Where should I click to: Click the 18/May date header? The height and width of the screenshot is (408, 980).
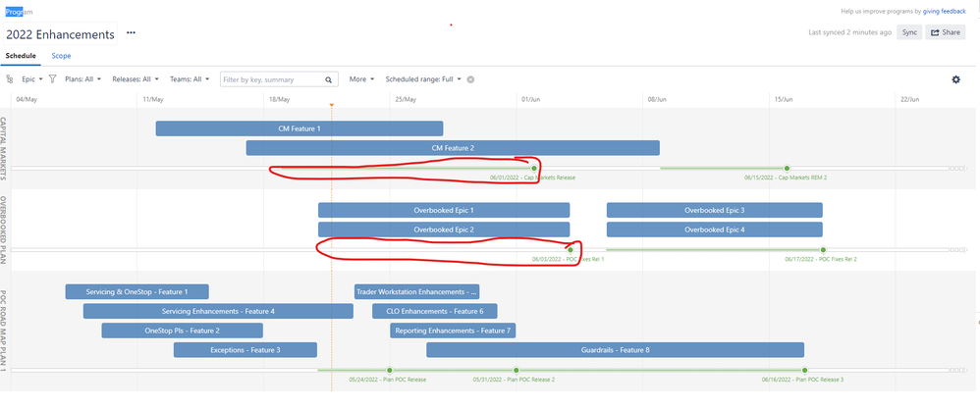(x=280, y=99)
